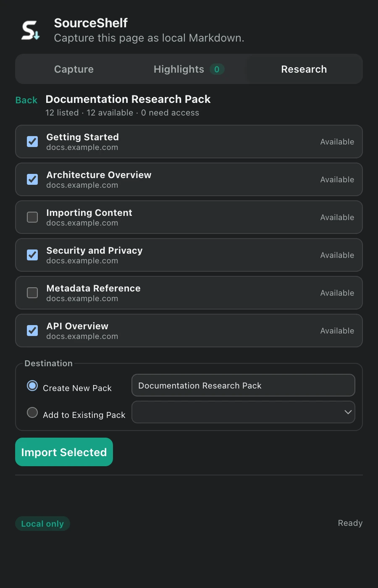Click Available status on Security and Privacy row

click(337, 255)
